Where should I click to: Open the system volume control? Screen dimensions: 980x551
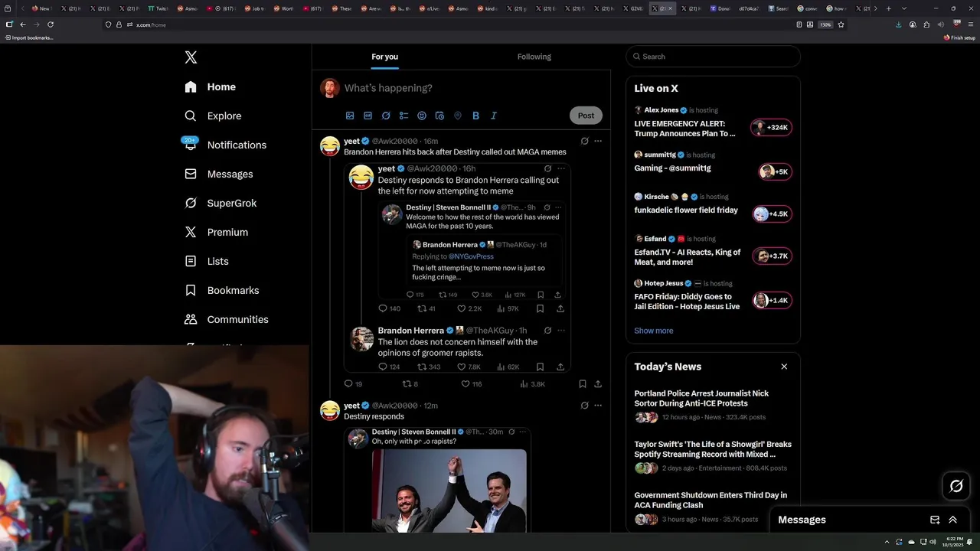click(x=933, y=542)
